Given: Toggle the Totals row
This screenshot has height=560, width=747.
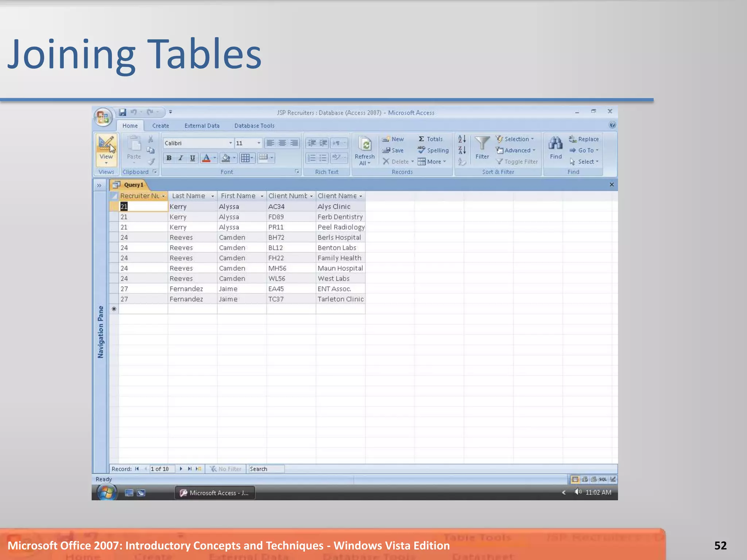Looking at the screenshot, I should point(430,139).
